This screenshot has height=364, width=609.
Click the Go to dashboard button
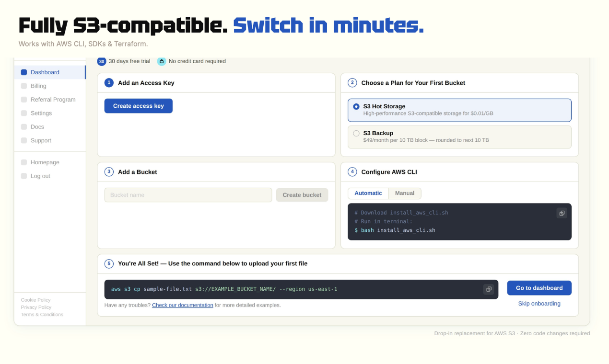click(x=539, y=288)
